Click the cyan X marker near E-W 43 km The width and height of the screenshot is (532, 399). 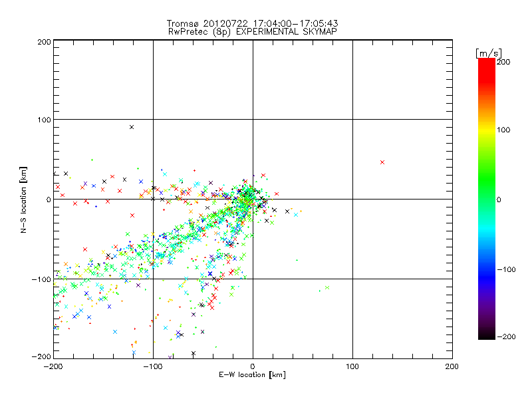coord(296,215)
